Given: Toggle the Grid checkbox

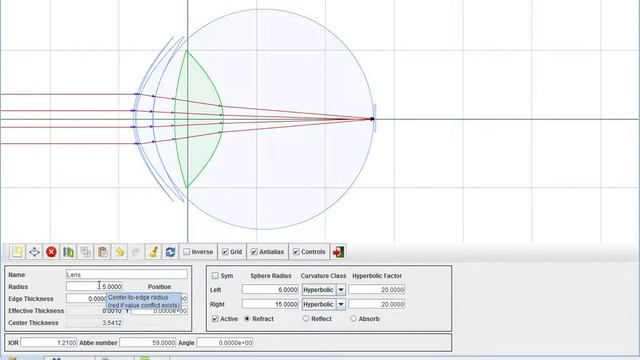Looking at the screenshot, I should click(x=225, y=252).
